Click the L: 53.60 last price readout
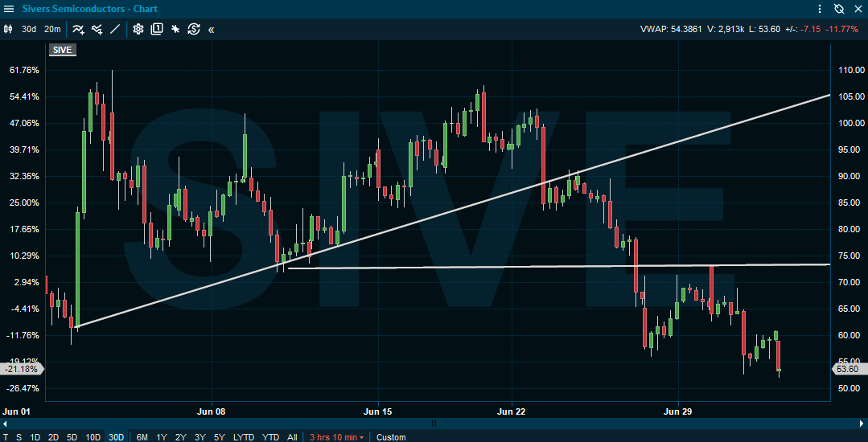The width and height of the screenshot is (868, 442). tap(764, 29)
